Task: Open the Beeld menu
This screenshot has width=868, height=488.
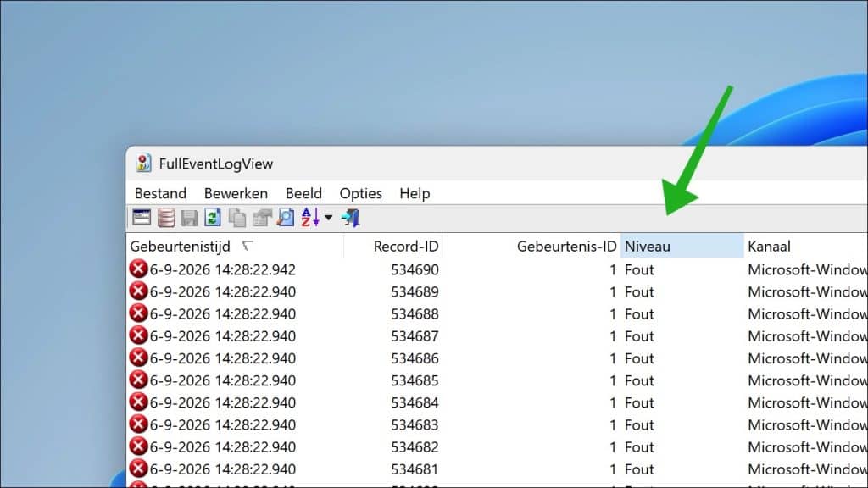Action: (x=303, y=193)
